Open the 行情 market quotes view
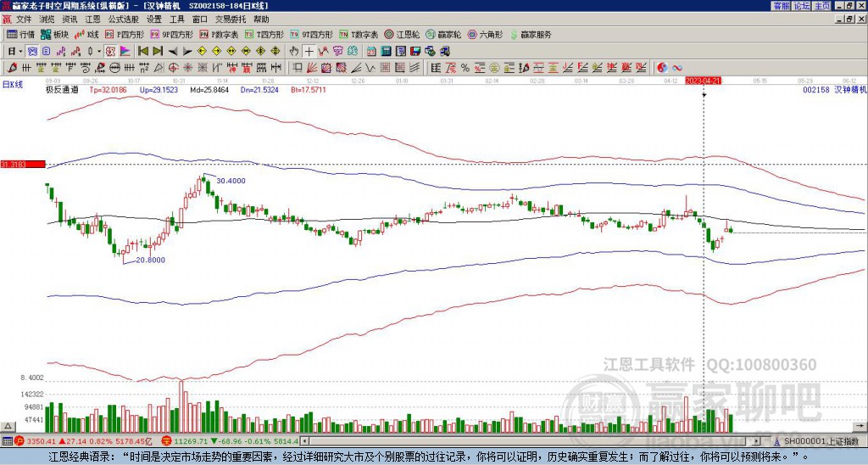 point(20,34)
